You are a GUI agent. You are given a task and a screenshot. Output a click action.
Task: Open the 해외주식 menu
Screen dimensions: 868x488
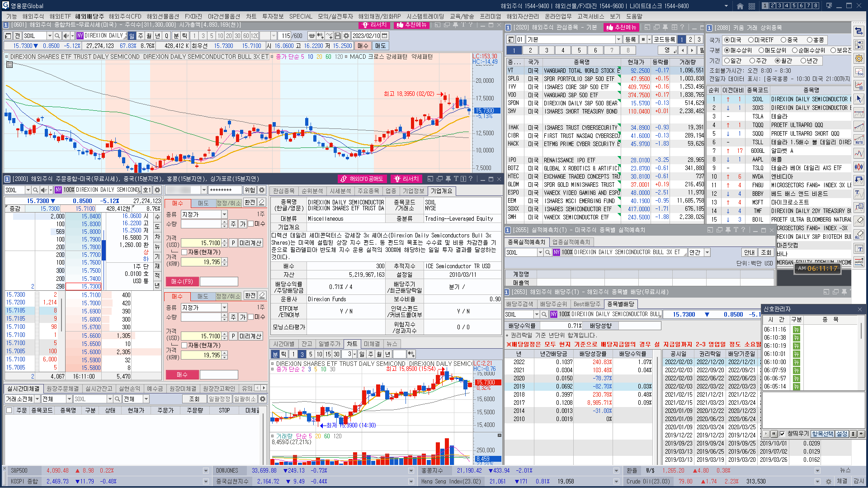point(33,16)
